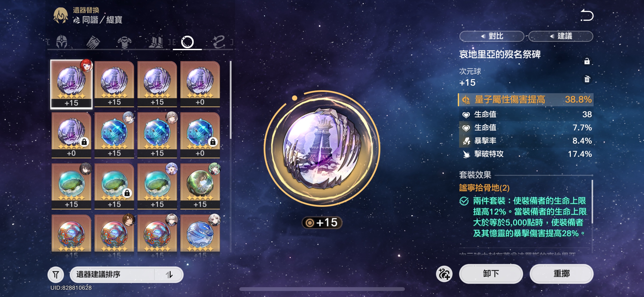Screen dimensions: 644x297
Task: Switch to the link rope slot tab
Action: click(218, 42)
